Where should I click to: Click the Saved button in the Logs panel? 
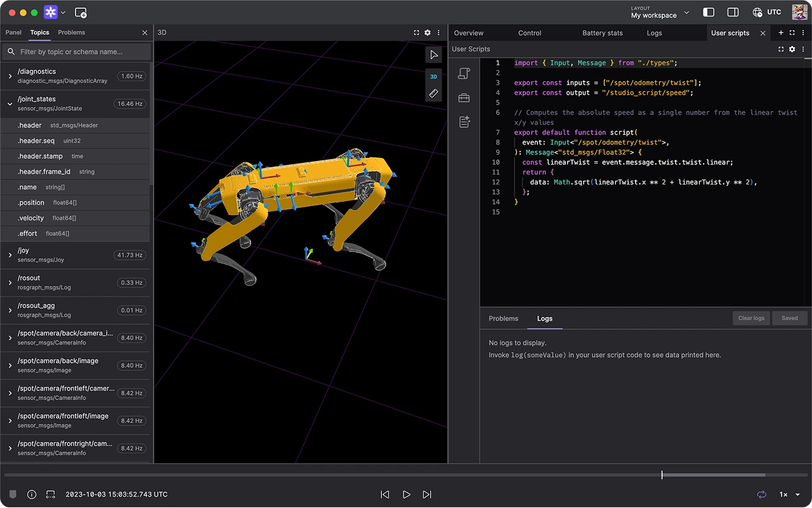tap(789, 318)
